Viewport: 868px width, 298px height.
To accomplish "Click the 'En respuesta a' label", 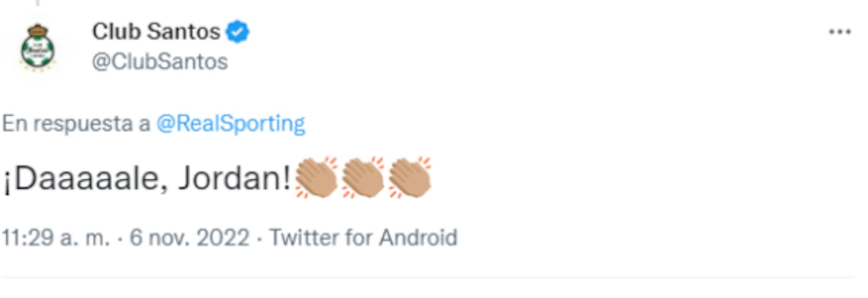I will tap(76, 124).
